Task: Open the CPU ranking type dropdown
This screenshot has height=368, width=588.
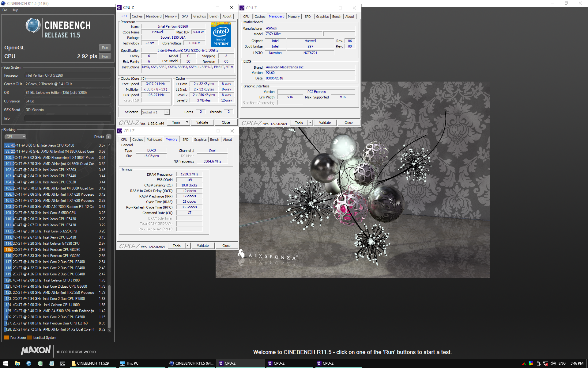Action: (15, 137)
